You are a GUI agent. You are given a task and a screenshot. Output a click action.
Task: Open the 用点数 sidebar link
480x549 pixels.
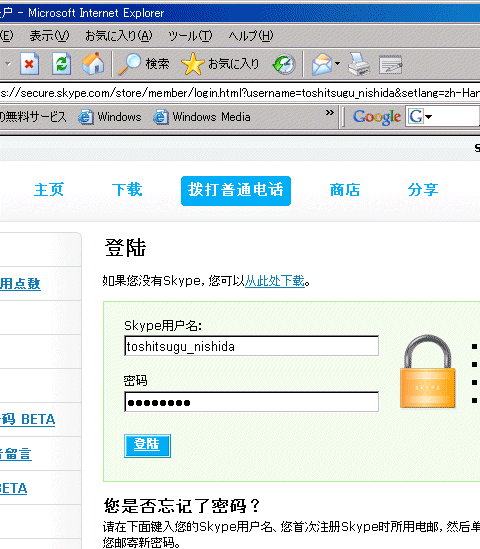point(20,284)
